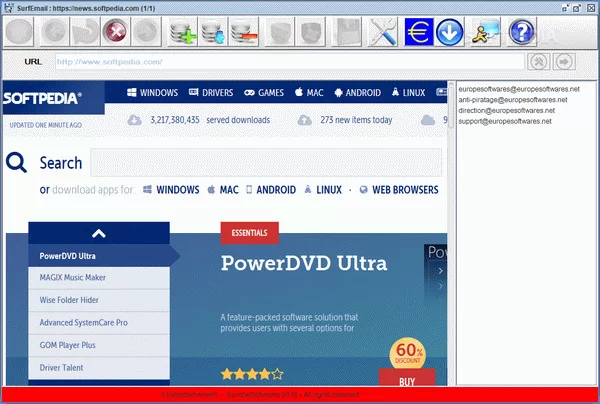Click the red stop loading icon
This screenshot has height=404, width=600.
pos(116,33)
